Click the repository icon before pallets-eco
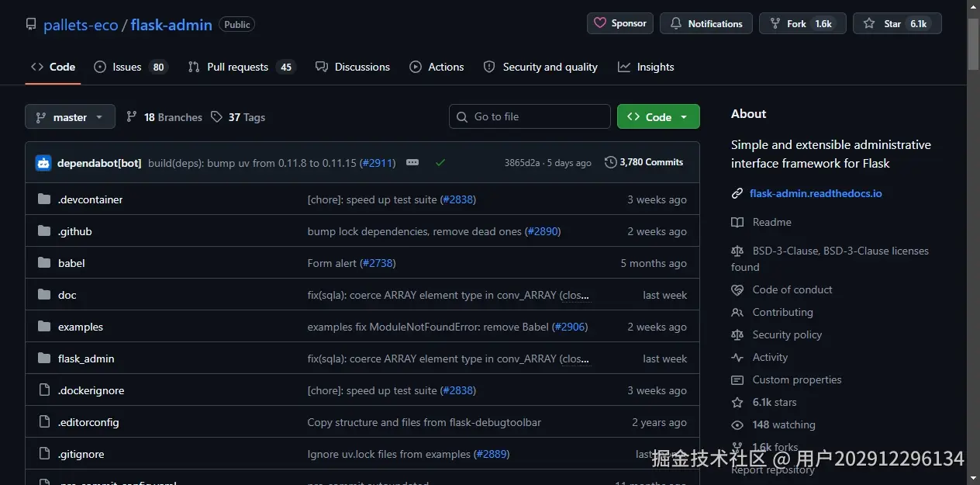 coord(31,25)
